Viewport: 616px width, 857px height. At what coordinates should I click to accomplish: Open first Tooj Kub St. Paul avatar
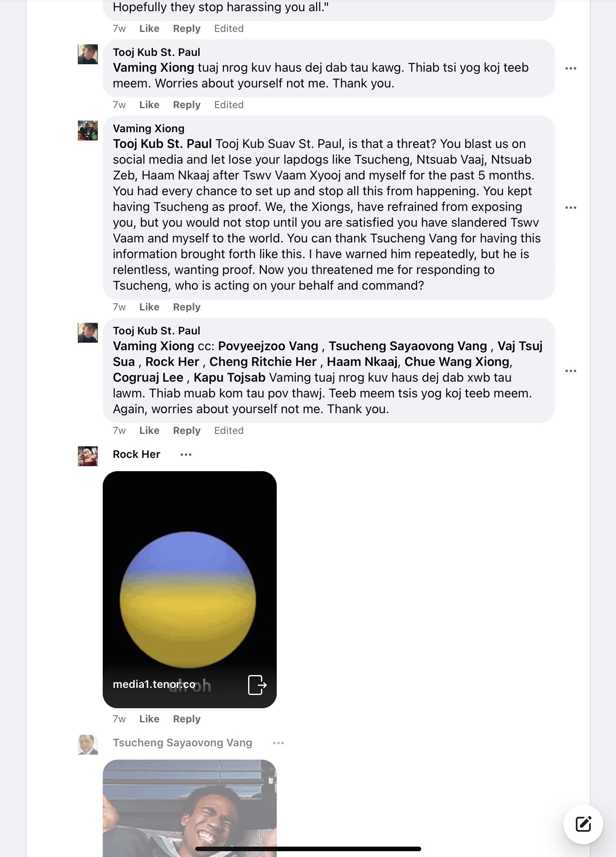tap(88, 54)
